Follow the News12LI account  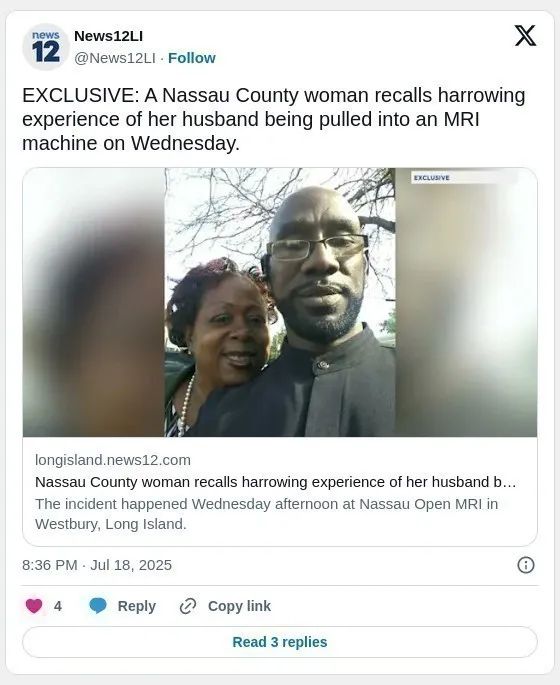click(192, 58)
